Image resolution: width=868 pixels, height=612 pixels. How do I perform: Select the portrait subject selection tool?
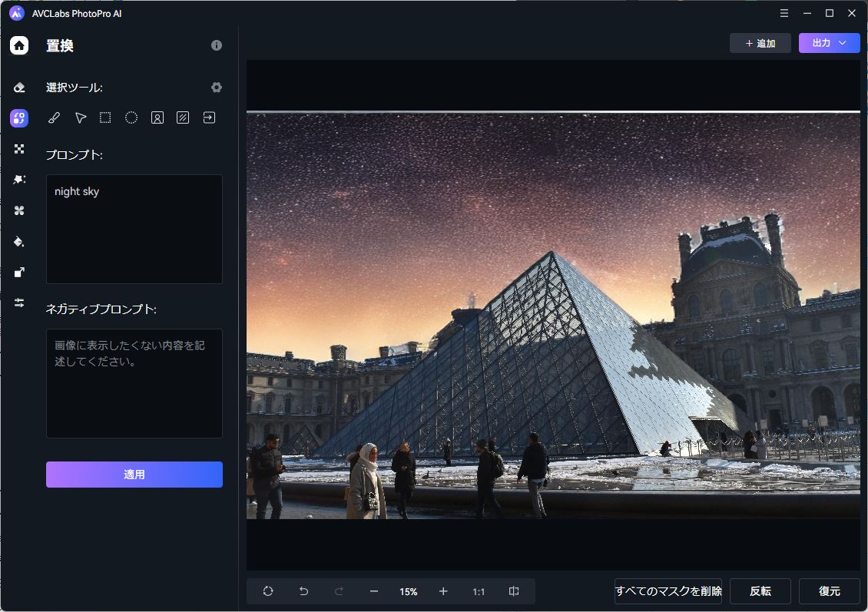tap(157, 117)
